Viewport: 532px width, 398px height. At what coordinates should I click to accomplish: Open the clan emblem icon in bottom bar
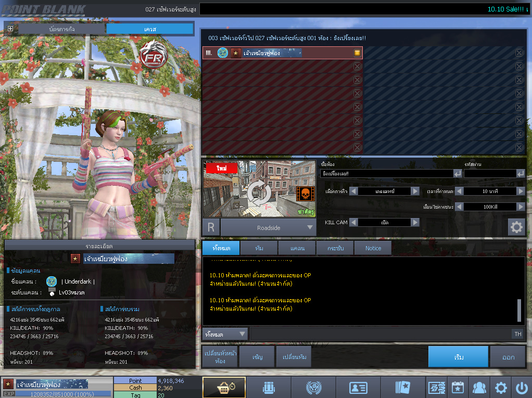(313, 388)
